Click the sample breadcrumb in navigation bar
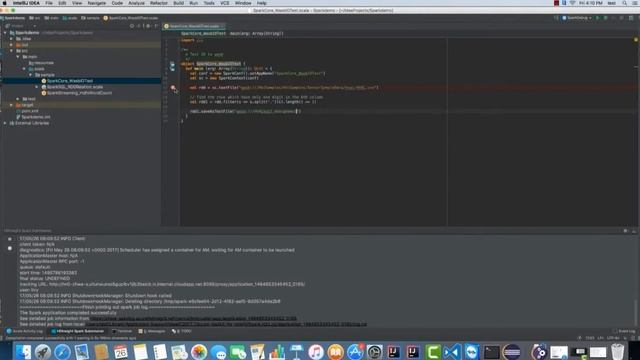This screenshot has width=640, height=360. click(x=90, y=18)
